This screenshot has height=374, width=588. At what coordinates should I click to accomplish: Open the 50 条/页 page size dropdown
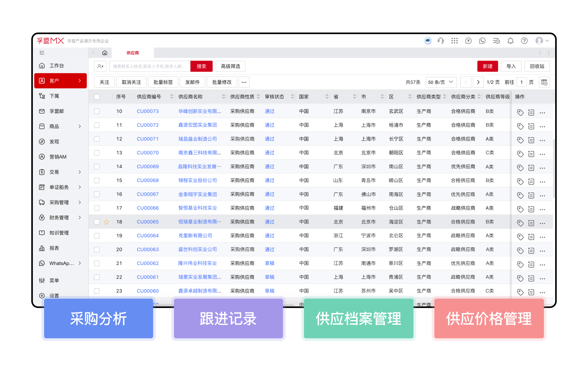(441, 82)
